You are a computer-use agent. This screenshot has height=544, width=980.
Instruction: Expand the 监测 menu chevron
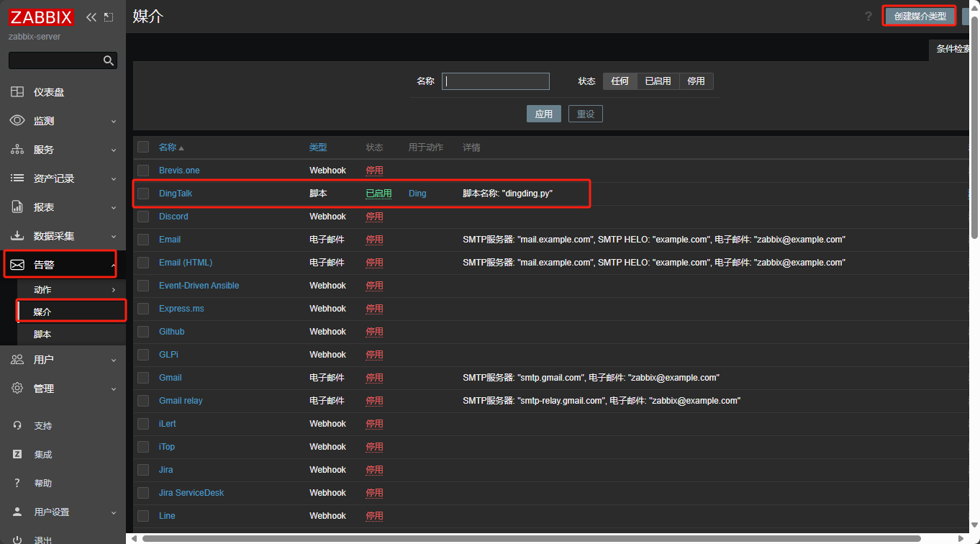pos(114,122)
